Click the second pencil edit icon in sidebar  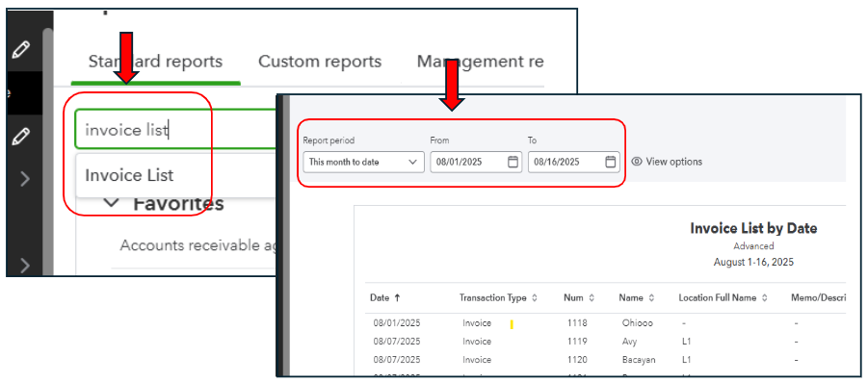[x=20, y=136]
